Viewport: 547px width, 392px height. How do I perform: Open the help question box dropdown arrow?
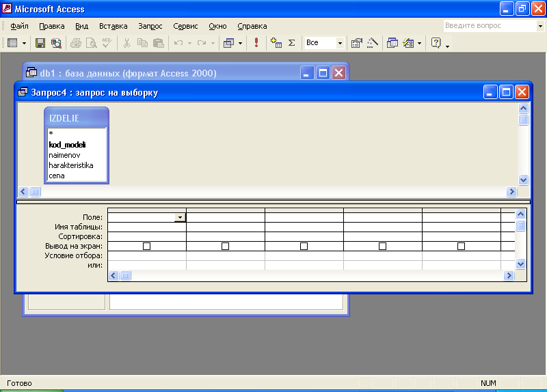[x=540, y=26]
